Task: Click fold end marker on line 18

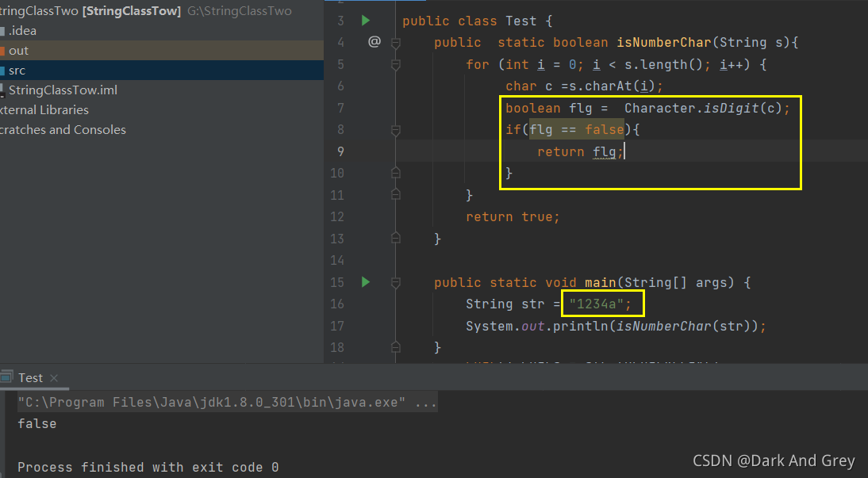Action: [x=396, y=347]
